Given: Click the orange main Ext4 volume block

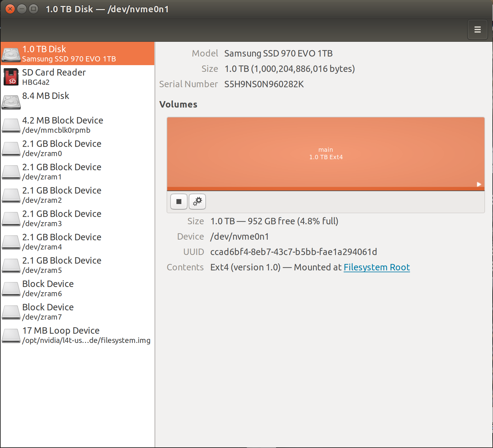Looking at the screenshot, I should click(x=326, y=153).
